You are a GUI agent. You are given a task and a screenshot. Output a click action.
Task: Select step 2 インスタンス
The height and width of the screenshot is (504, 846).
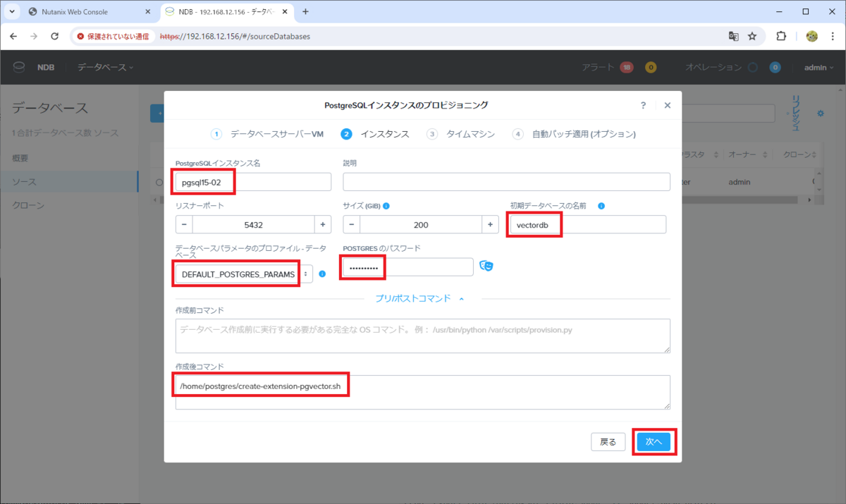pos(374,134)
